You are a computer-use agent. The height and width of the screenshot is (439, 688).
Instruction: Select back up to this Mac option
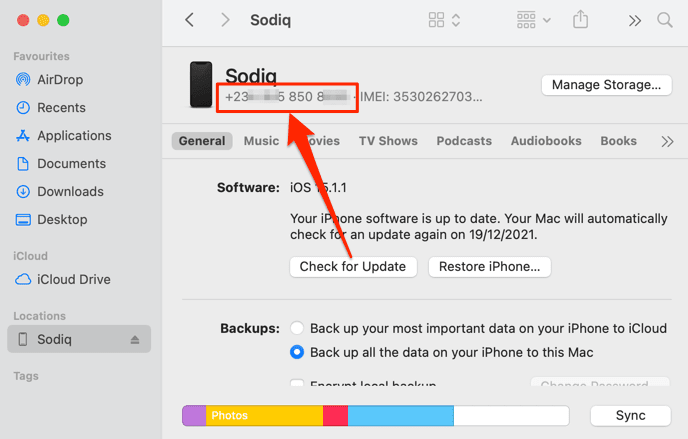(x=297, y=352)
